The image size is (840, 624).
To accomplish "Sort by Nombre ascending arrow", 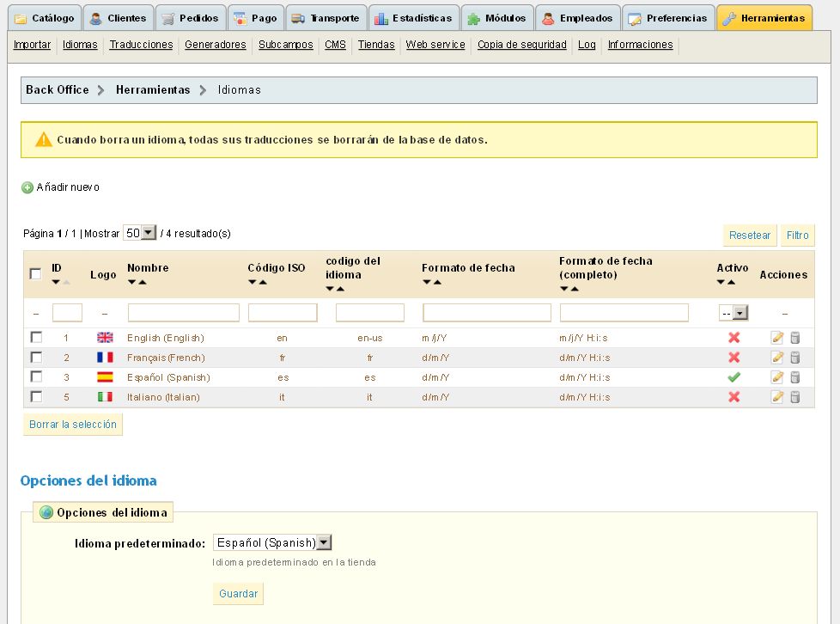I will point(143,282).
